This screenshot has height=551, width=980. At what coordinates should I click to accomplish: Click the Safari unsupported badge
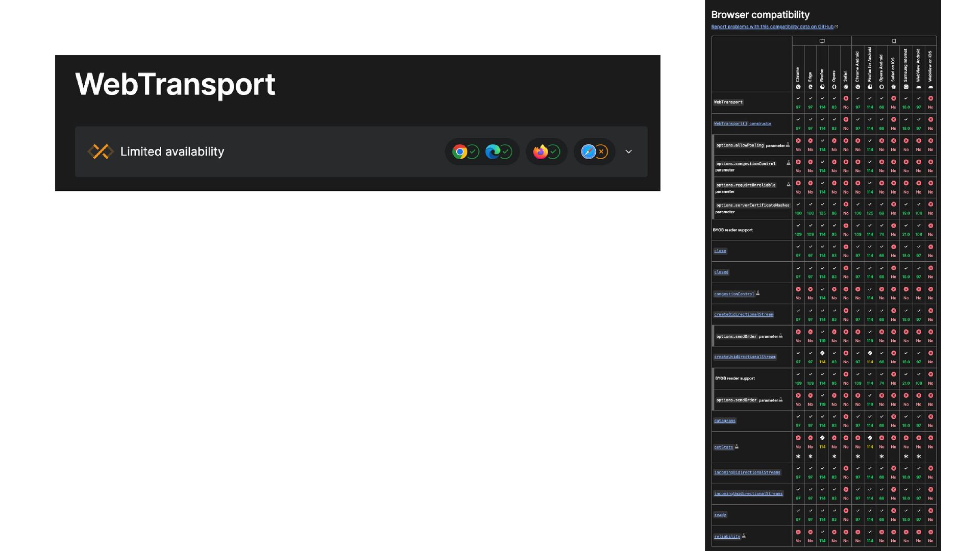click(594, 152)
